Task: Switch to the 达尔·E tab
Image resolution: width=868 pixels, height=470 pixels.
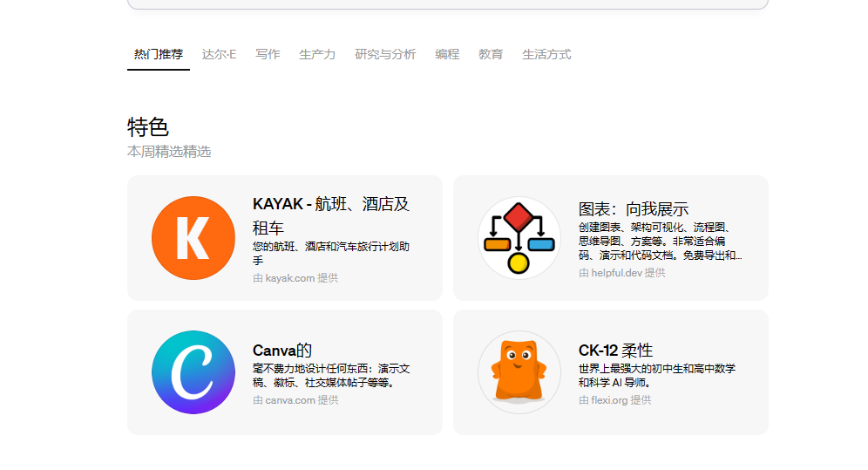Action: point(219,54)
